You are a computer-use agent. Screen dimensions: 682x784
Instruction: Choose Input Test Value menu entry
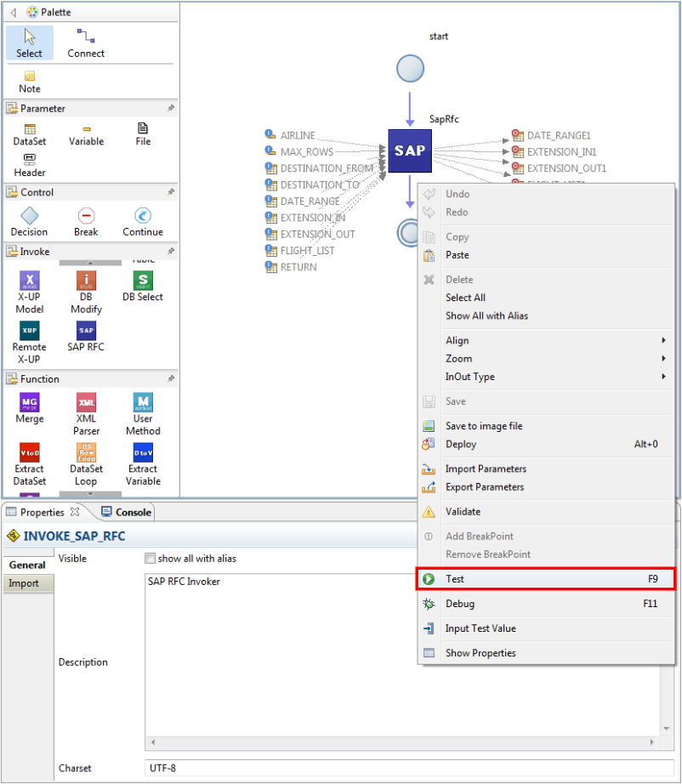(546, 628)
